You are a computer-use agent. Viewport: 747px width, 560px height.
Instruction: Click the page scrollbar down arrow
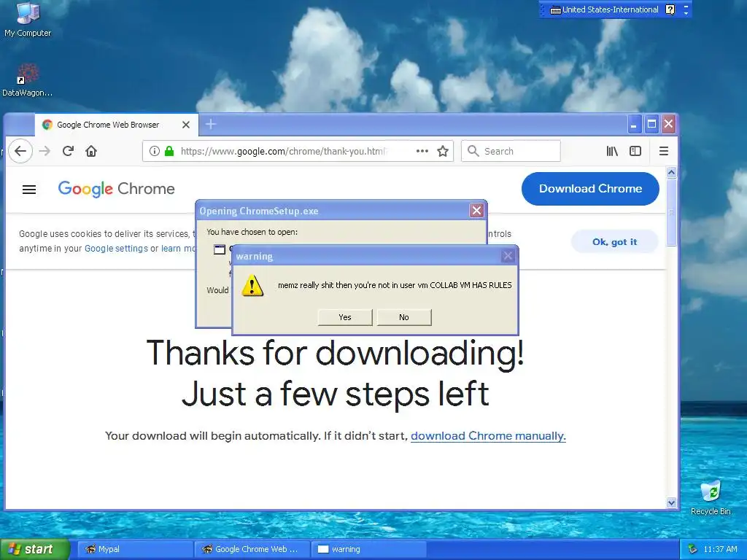point(671,502)
